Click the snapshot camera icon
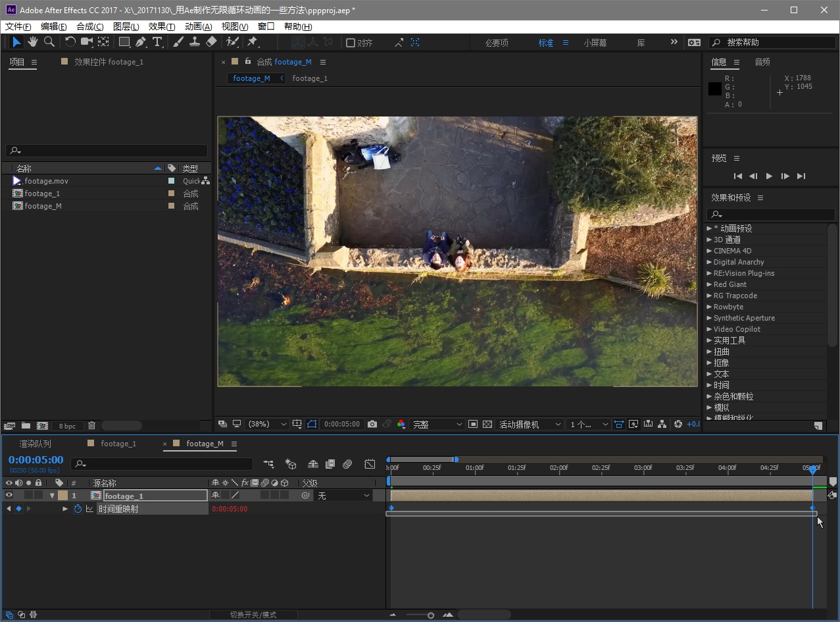This screenshot has height=622, width=840. (x=372, y=425)
